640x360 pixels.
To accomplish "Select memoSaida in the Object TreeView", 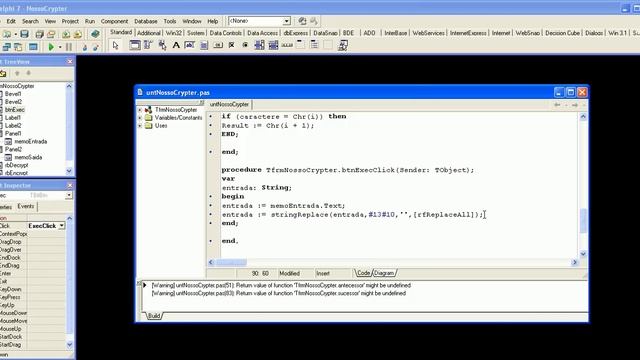I will (x=28, y=158).
